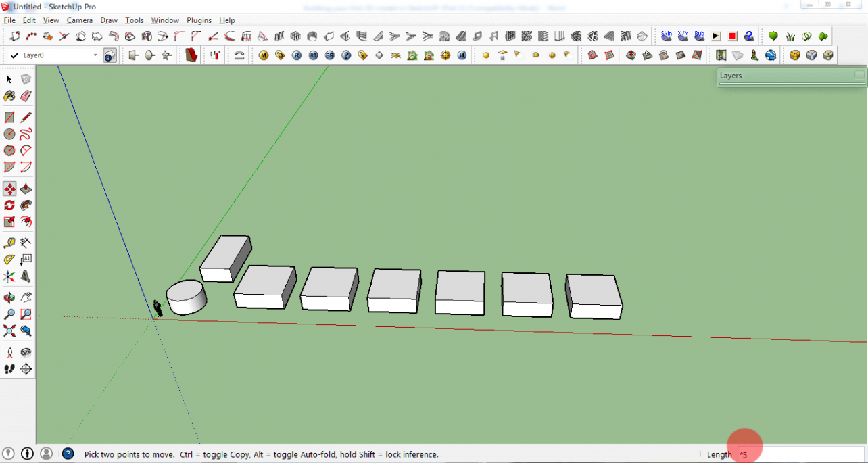The width and height of the screenshot is (868, 463).
Task: Select the Rotate tool
Action: click(x=9, y=205)
